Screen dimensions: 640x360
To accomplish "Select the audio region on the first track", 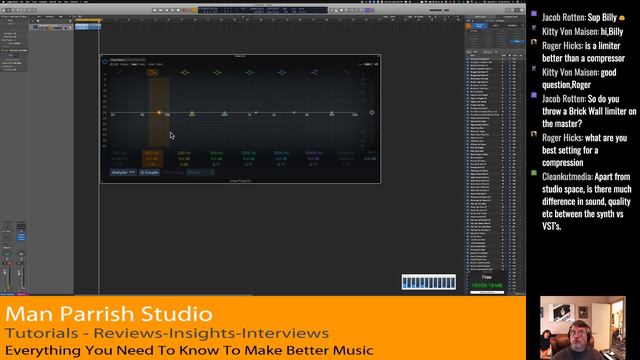I will click(x=88, y=27).
